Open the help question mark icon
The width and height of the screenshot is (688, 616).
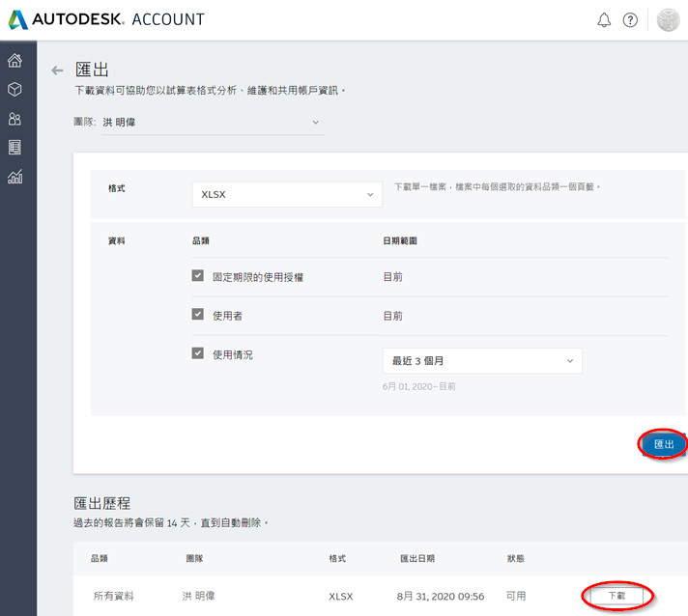click(x=630, y=19)
